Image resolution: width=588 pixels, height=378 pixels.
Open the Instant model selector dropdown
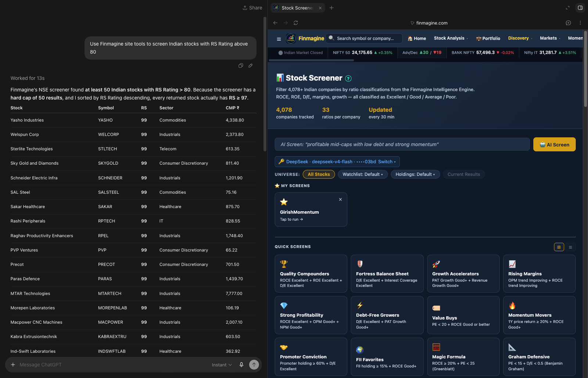click(222, 365)
